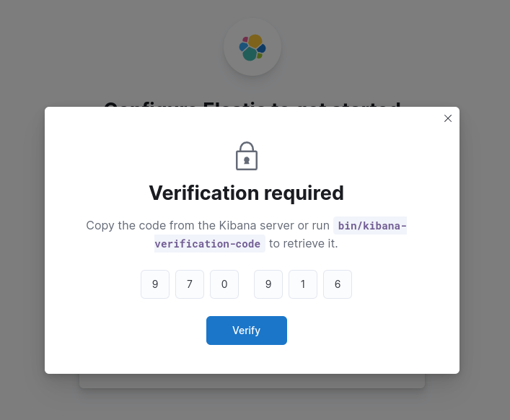Click the digit field containing 6

click(x=338, y=284)
